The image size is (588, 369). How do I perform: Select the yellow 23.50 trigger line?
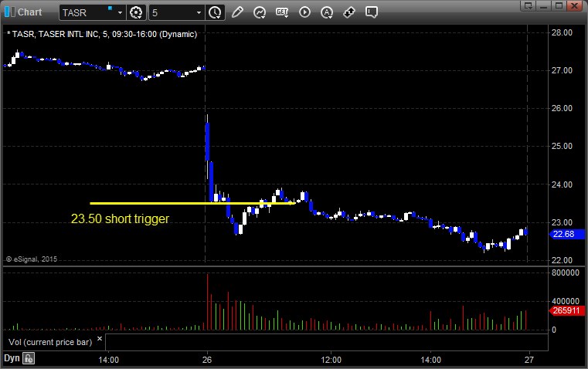point(192,204)
